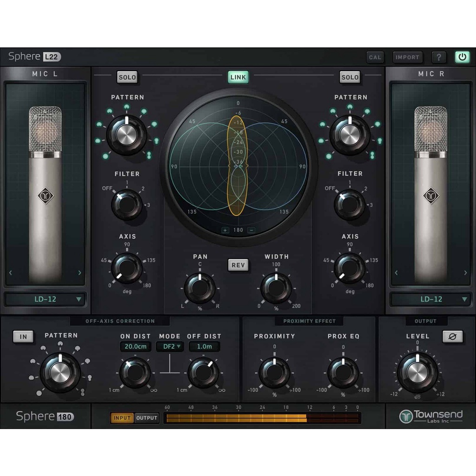This screenshot has height=476, width=476.
Task: Click the phase invert icon in Output section
Action: [453, 337]
